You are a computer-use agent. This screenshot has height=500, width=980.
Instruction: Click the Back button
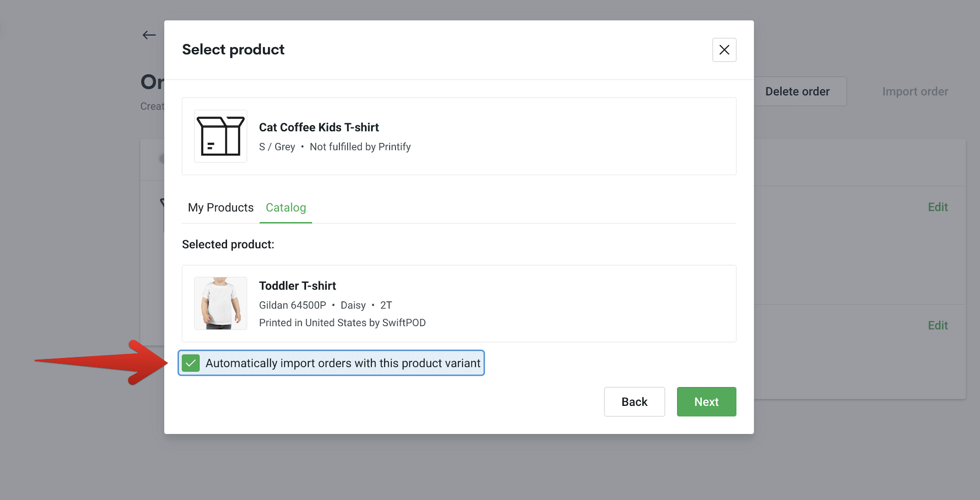[634, 401]
